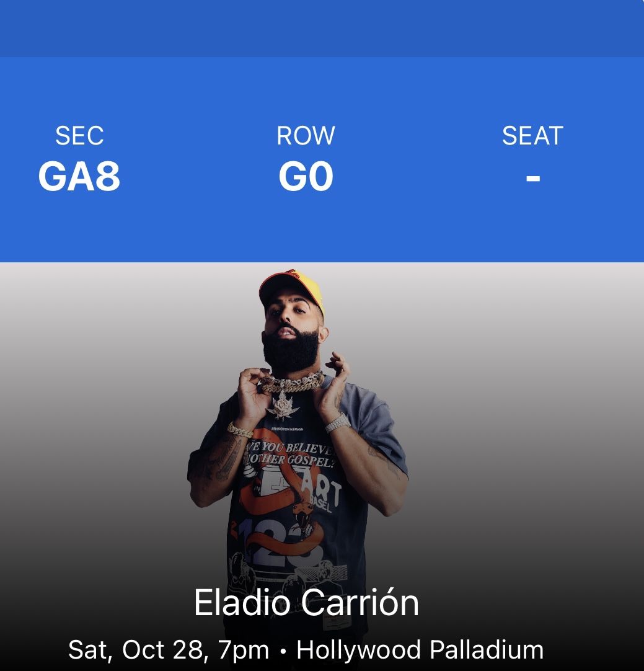
Task: Tap the ROW label
Action: [306, 136]
